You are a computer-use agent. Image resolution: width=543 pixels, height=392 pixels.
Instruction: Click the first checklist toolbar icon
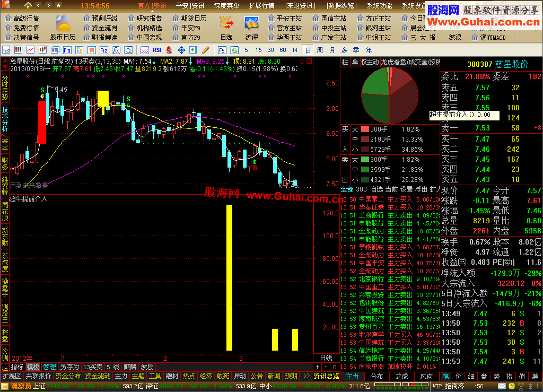pos(6,50)
